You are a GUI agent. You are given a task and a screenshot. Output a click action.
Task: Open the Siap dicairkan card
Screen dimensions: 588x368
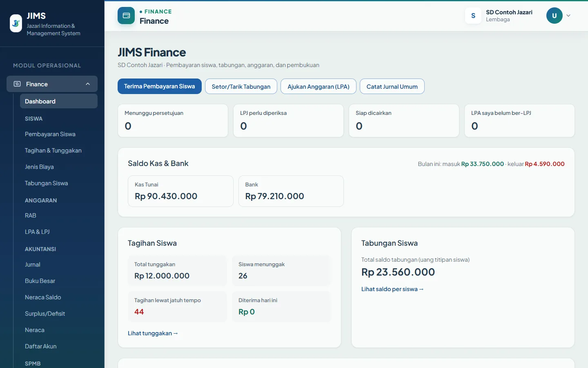pos(404,121)
